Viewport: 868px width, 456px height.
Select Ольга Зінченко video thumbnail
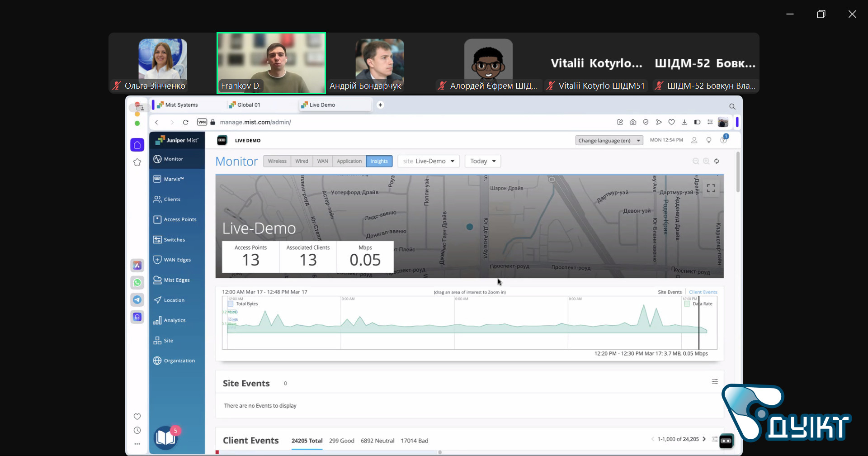pos(163,63)
